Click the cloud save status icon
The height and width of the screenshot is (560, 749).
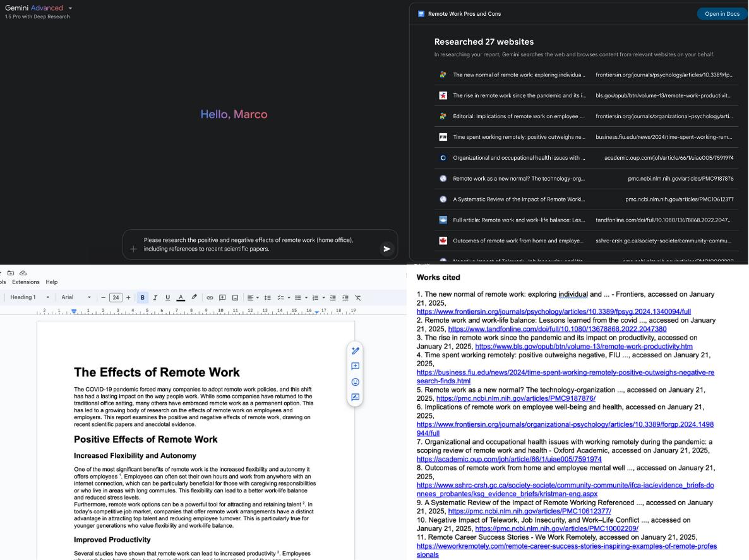pos(23,273)
